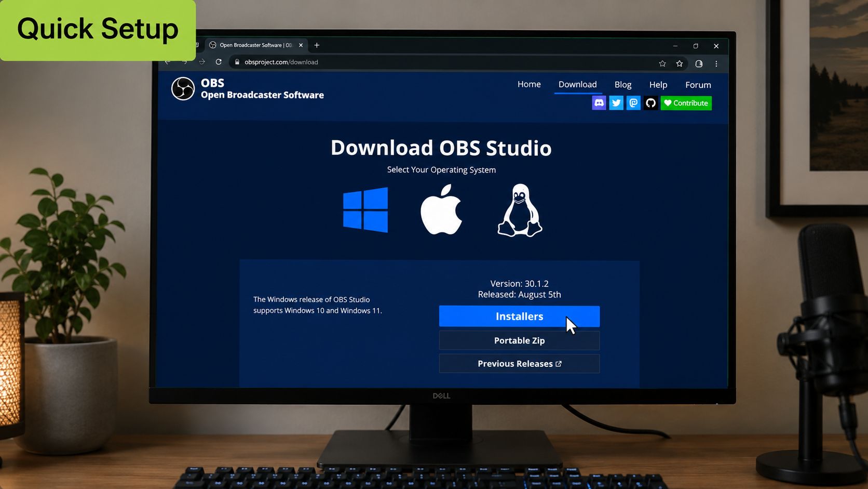Open the Download nav item

(577, 84)
